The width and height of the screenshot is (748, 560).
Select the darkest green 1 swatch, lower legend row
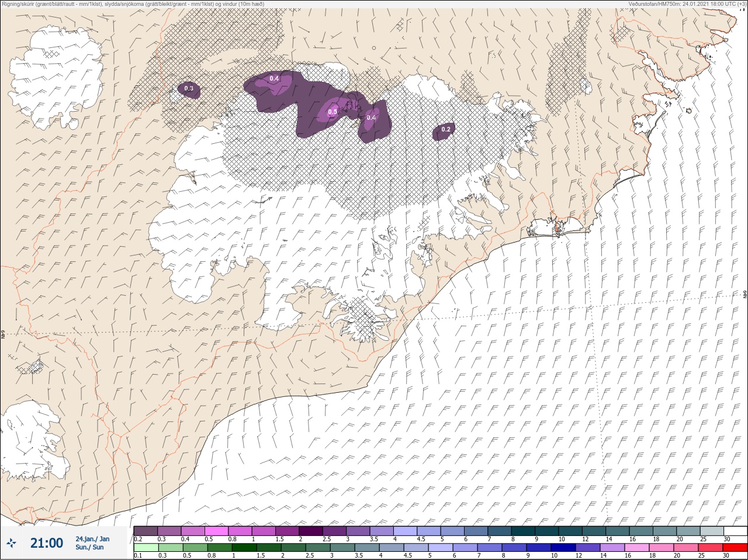pos(244,547)
